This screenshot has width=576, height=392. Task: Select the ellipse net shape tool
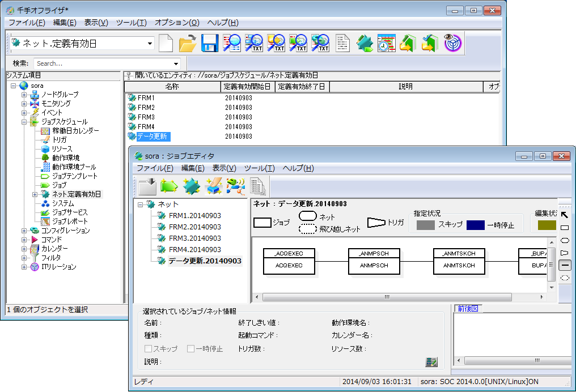click(565, 240)
